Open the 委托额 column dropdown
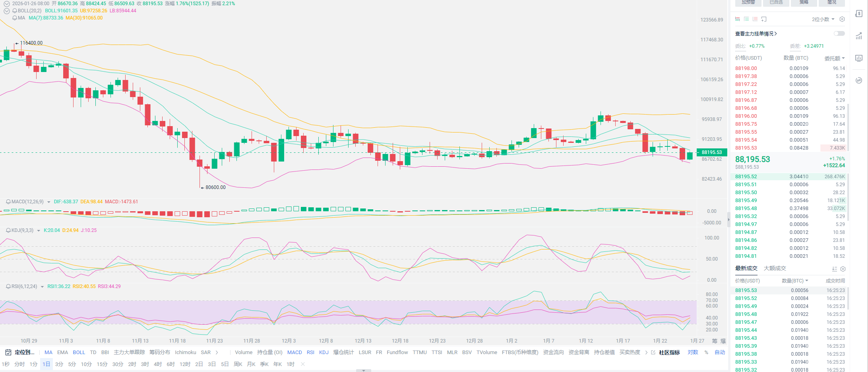Screen dimensions: 868x372 click(x=834, y=58)
